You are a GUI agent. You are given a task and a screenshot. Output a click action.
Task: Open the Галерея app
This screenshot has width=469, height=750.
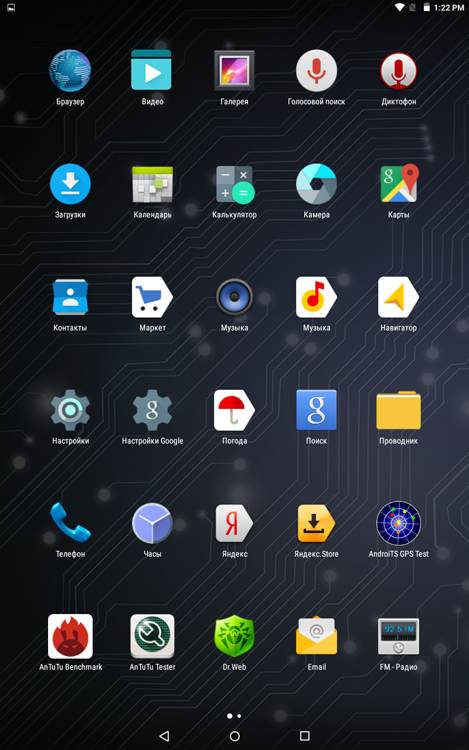pyautogui.click(x=234, y=70)
